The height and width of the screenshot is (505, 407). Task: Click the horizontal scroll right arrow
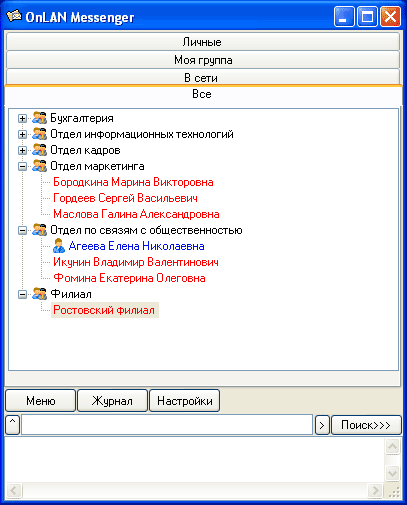coord(375,491)
